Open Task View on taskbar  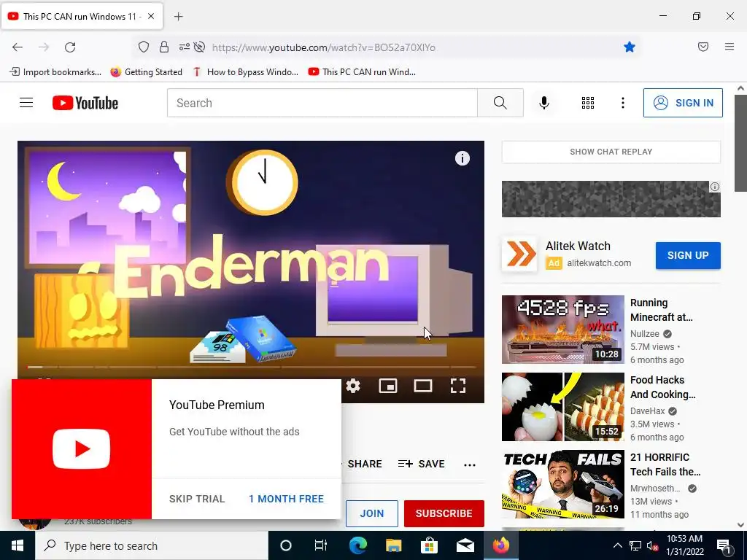(x=321, y=545)
